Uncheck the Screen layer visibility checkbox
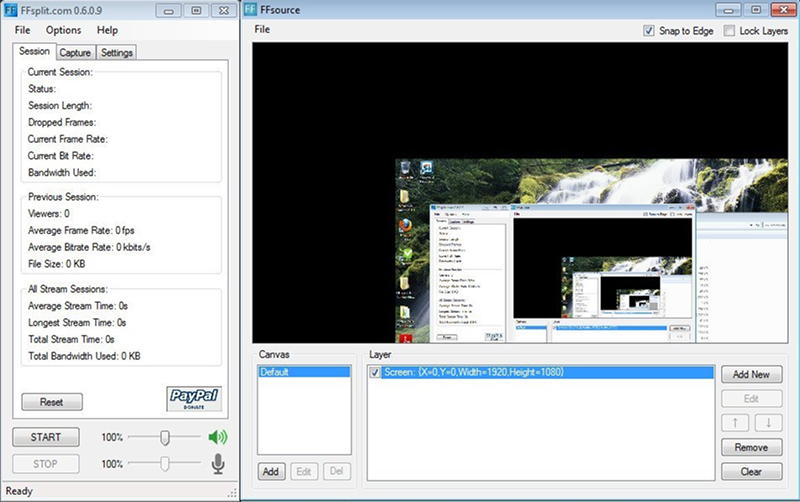This screenshot has width=800, height=502. tap(375, 372)
